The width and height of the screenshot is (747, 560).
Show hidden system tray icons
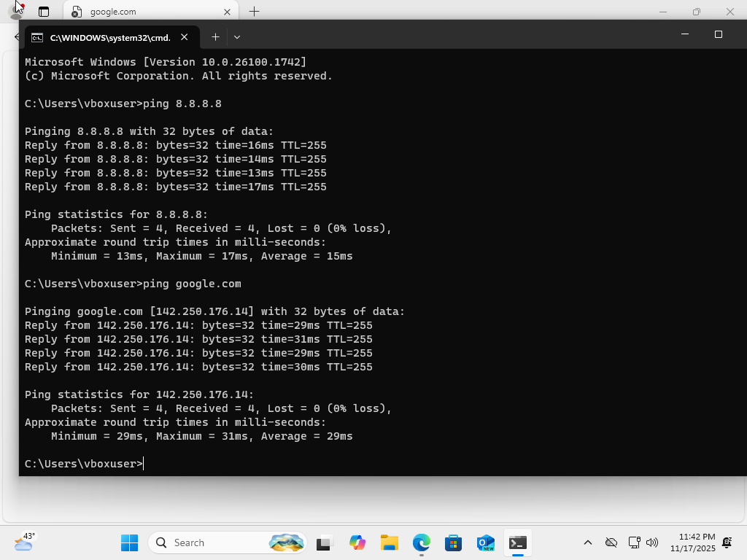pyautogui.click(x=588, y=542)
